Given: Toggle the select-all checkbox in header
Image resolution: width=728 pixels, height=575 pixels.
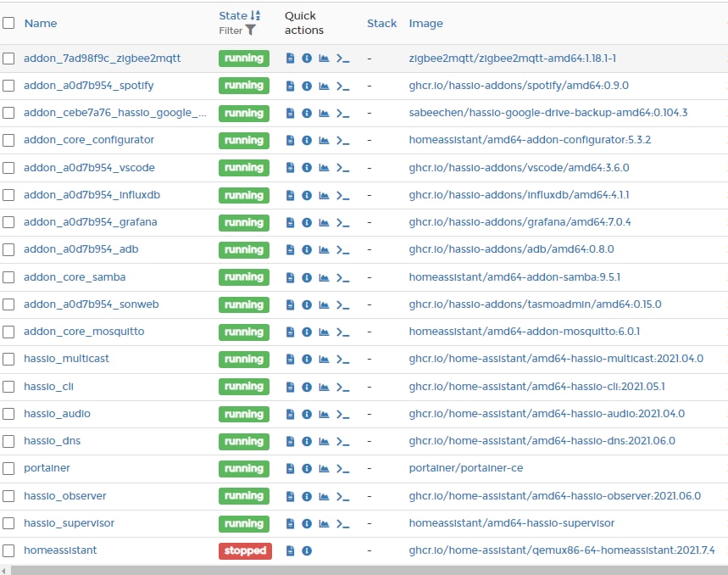Looking at the screenshot, I should coord(8,23).
